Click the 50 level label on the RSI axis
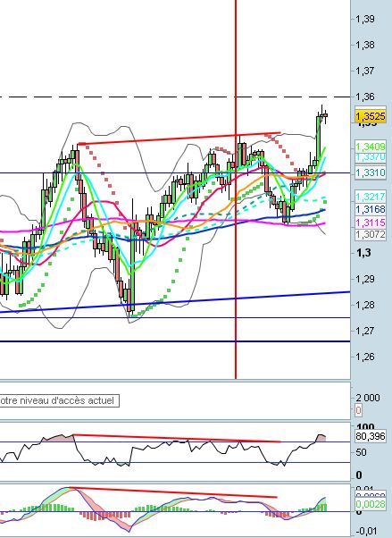 point(361,452)
